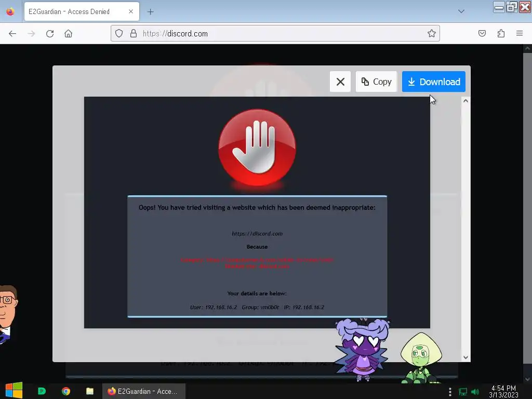The height and width of the screenshot is (399, 532).
Task: Click the red stop hand image
Action: click(257, 148)
